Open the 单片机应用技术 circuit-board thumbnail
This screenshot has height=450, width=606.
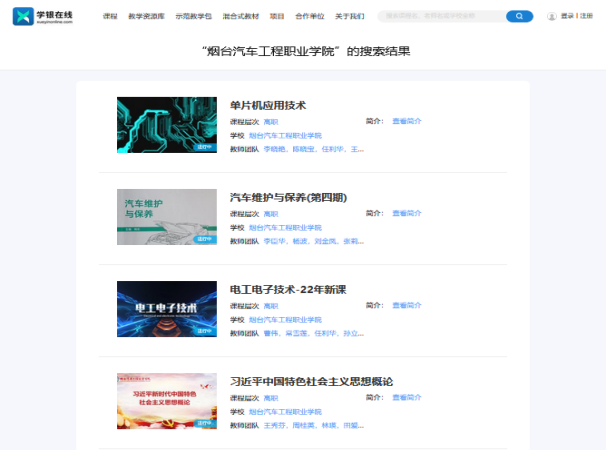(x=167, y=125)
